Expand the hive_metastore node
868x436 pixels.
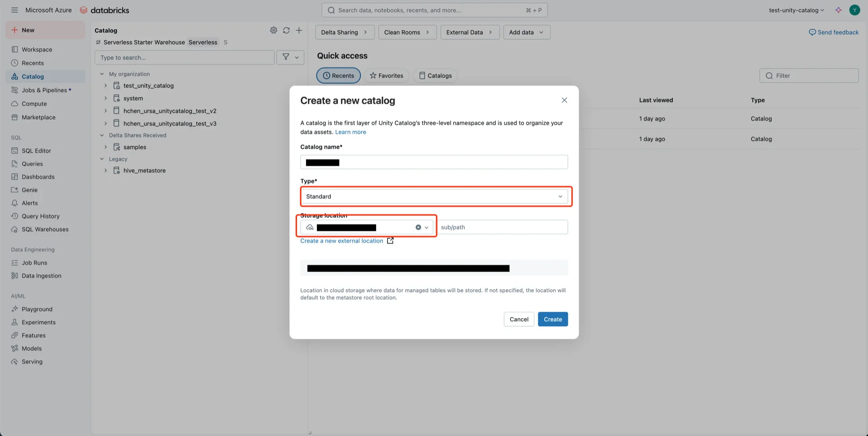pyautogui.click(x=105, y=170)
